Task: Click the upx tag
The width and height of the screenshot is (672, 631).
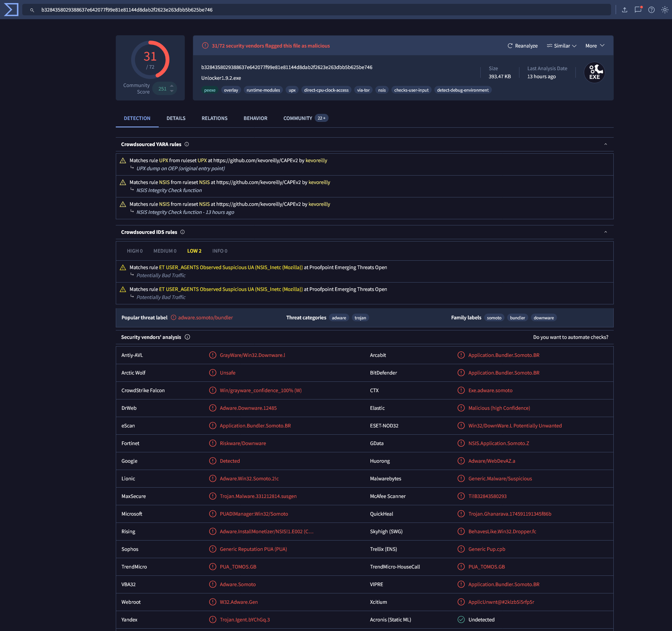Action: coord(292,90)
